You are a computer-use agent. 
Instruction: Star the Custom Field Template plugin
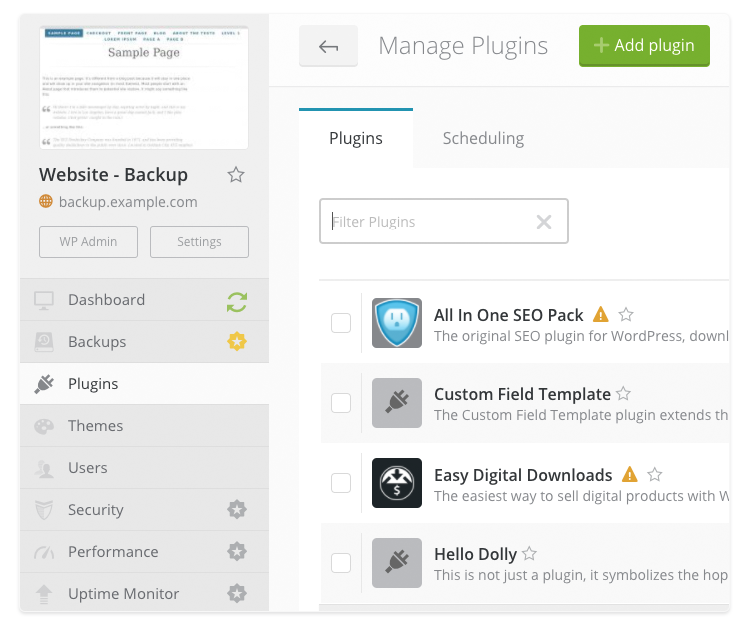pos(623,393)
